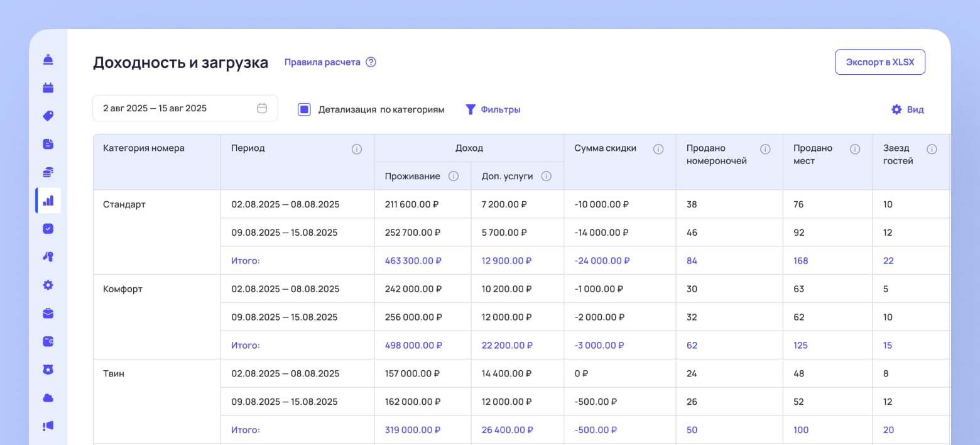Show info for the Заезд гостей column

tap(932, 149)
